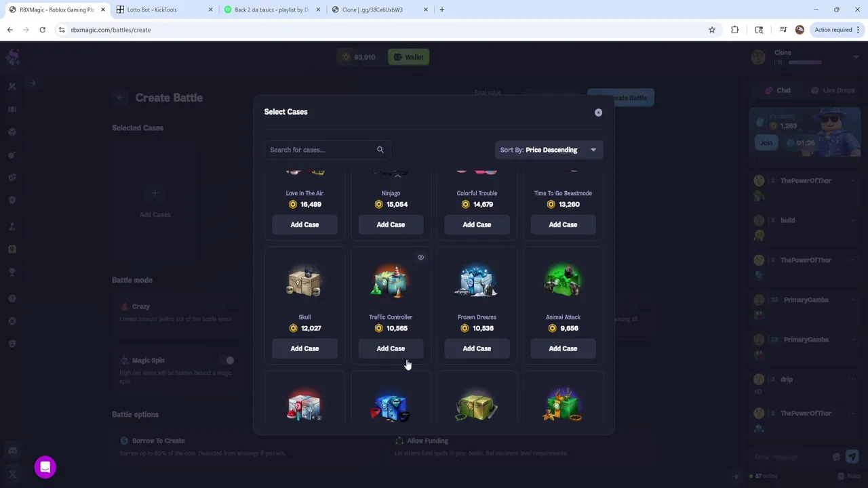Viewport: 868px width, 488px height.
Task: Open the Chat tab in sidebar
Action: [x=778, y=90]
